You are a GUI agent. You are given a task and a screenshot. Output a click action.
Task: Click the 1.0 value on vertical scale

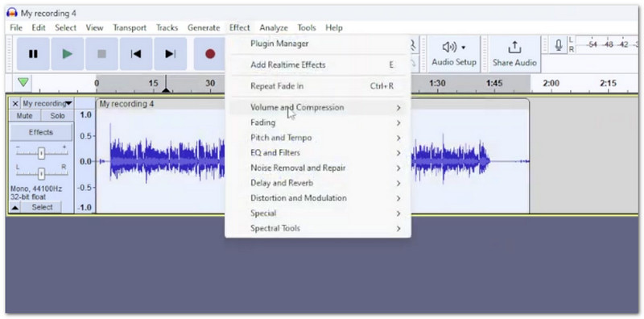click(x=85, y=114)
